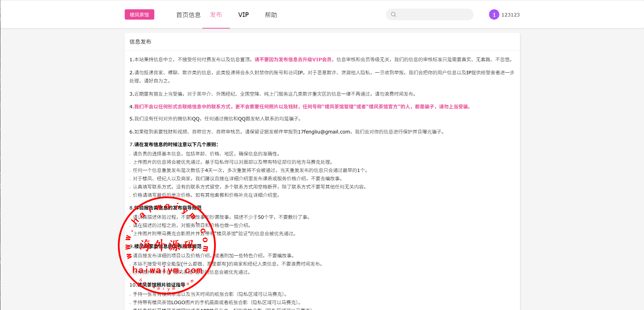The width and height of the screenshot is (644, 310).
Task: Select the 发布 tab
Action: tap(216, 15)
